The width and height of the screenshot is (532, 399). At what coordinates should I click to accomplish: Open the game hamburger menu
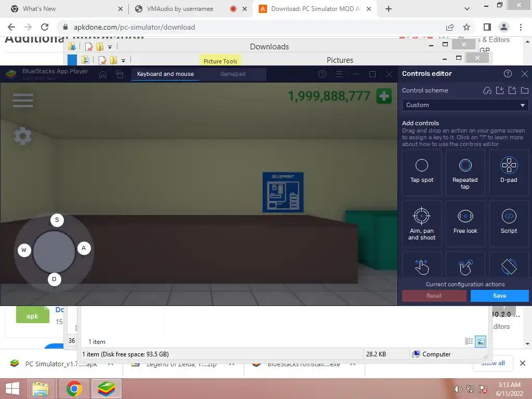23,100
